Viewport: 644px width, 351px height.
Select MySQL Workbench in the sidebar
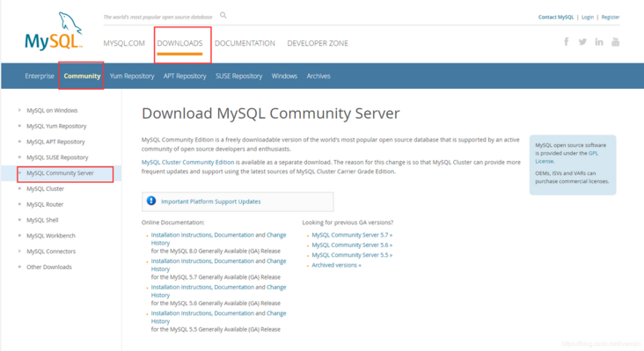point(51,236)
